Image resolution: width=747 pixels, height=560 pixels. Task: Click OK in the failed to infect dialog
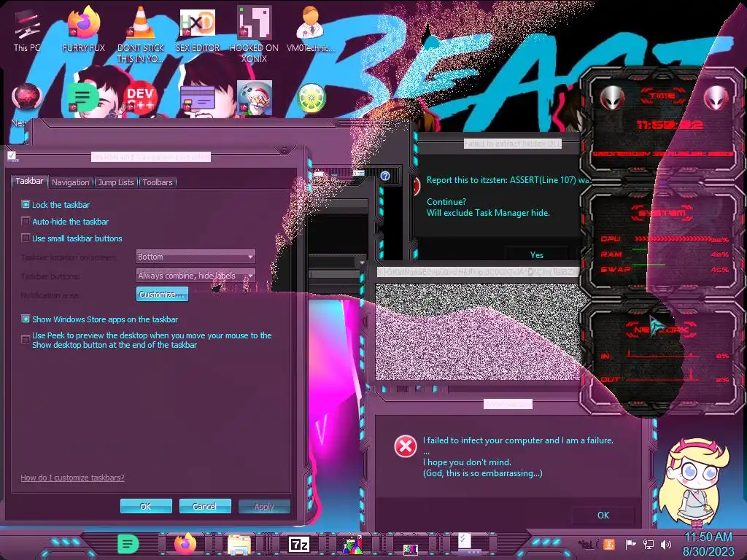point(603,515)
